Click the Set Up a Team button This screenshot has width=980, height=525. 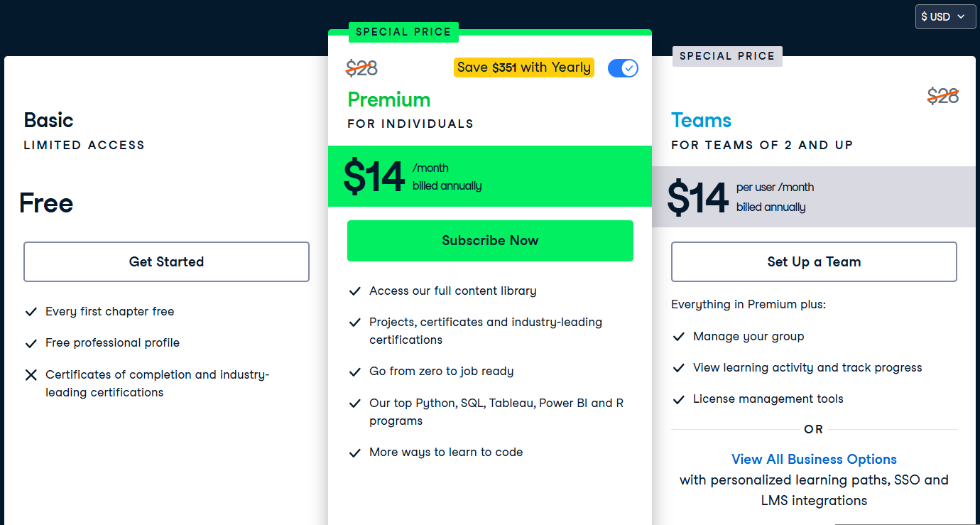click(814, 261)
